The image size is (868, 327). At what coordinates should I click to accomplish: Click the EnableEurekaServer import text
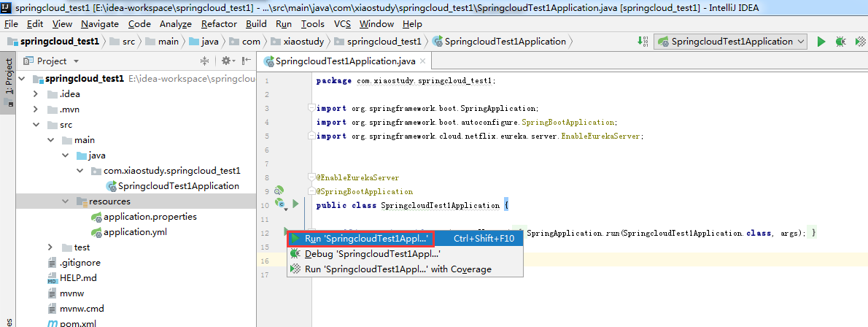click(x=600, y=136)
